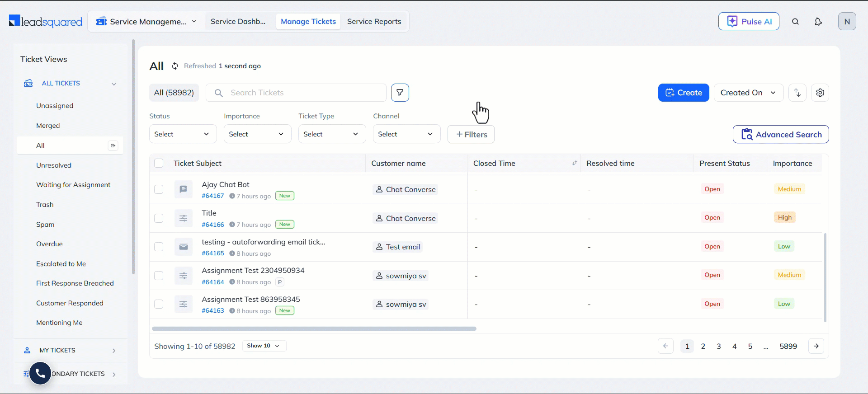Switch to Service Dashboard tab
Screen dimensions: 868x394
[238, 21]
